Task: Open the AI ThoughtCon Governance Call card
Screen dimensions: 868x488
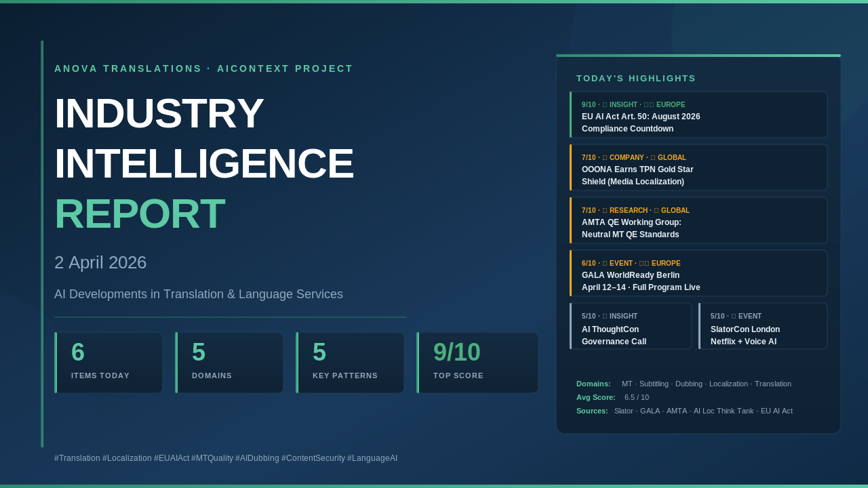Action: click(x=631, y=326)
